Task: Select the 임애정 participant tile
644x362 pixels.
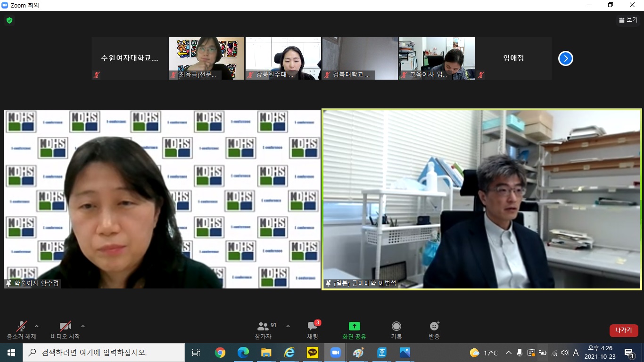Action: (514, 58)
